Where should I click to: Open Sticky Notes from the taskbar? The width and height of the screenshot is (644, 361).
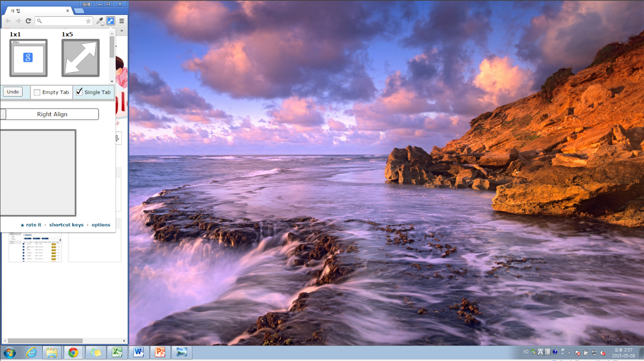(96, 352)
